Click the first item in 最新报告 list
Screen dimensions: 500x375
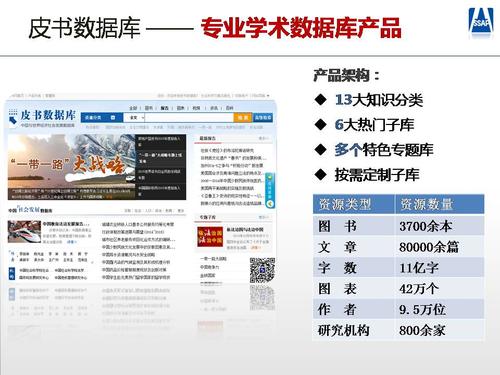point(227,150)
